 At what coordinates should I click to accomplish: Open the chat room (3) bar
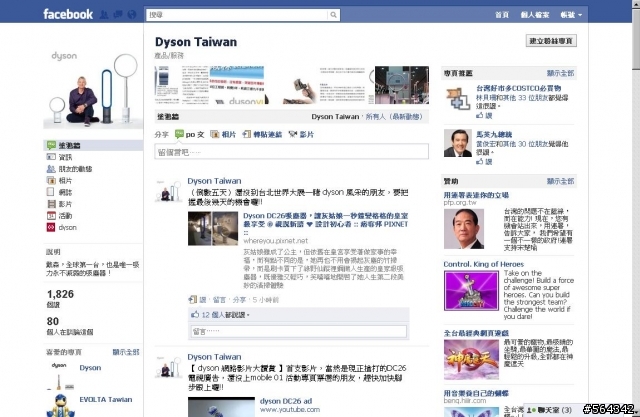(x=549, y=410)
